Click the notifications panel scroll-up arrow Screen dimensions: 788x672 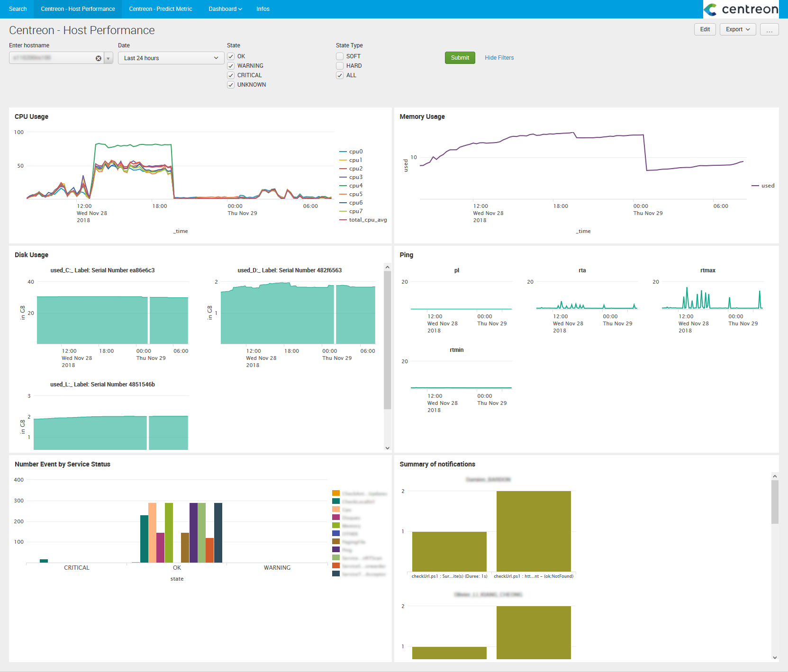775,476
